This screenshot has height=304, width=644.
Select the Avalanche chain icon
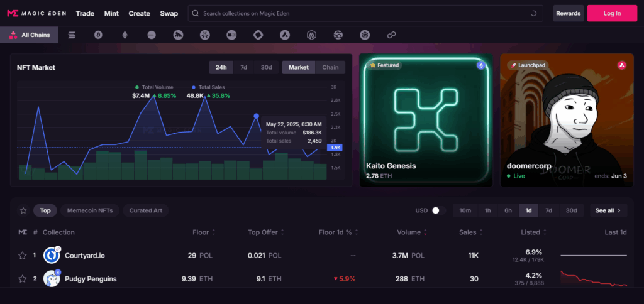[x=285, y=35]
